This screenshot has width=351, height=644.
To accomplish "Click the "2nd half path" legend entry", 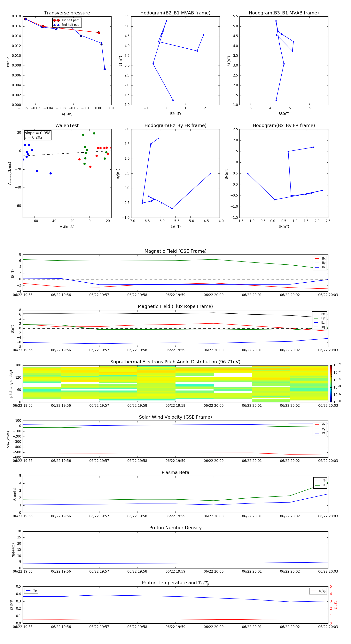I will (x=67, y=25).
